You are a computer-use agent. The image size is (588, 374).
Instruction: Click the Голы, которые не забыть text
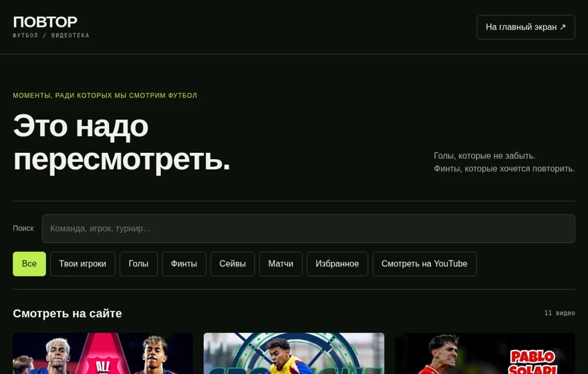pos(484,156)
